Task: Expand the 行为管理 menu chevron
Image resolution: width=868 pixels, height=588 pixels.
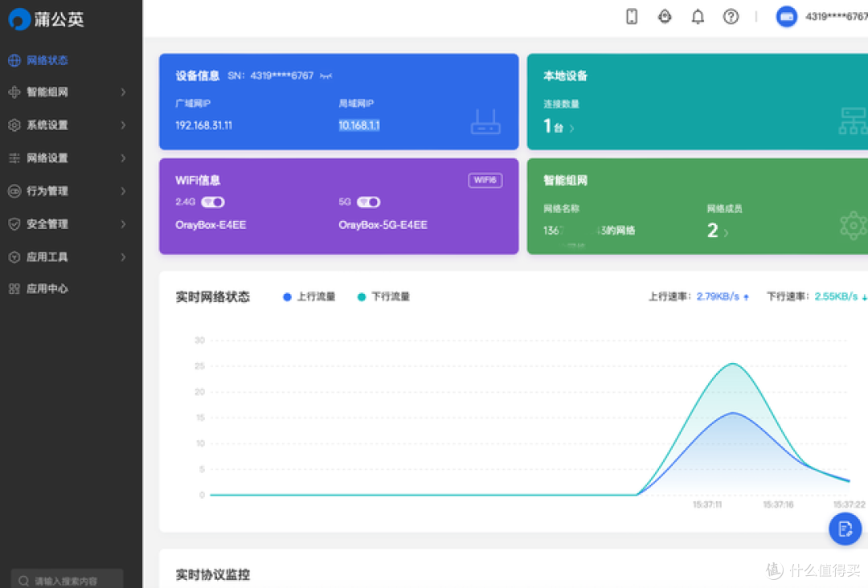Action: pyautogui.click(x=123, y=191)
